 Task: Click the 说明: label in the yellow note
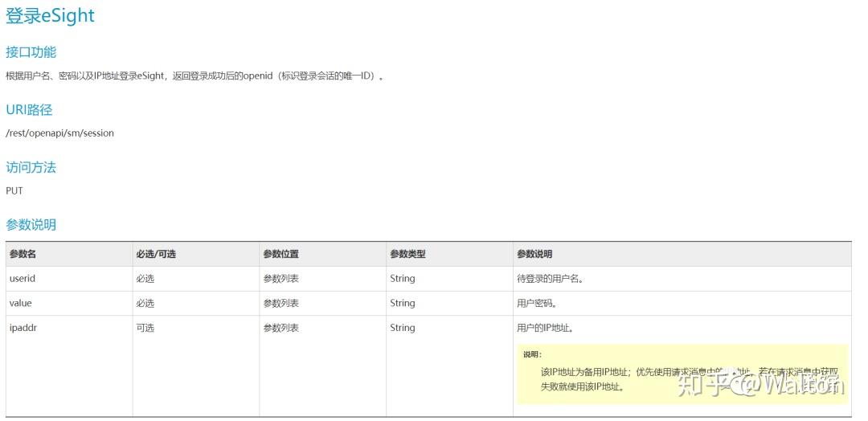[533, 354]
